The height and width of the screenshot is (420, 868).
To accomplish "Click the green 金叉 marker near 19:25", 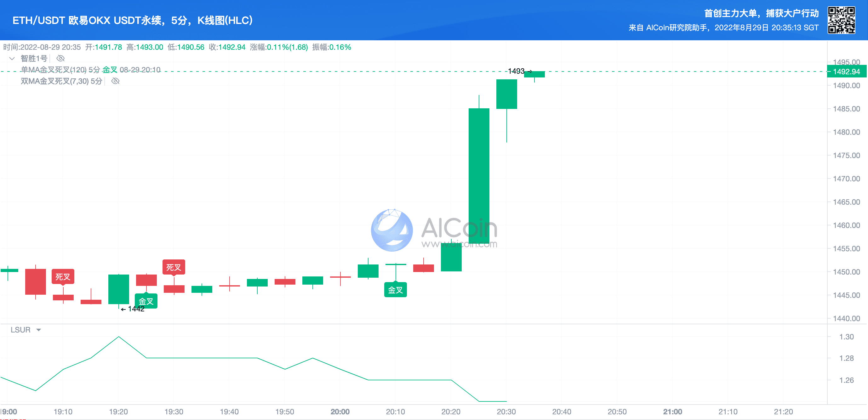I will pyautogui.click(x=146, y=301).
